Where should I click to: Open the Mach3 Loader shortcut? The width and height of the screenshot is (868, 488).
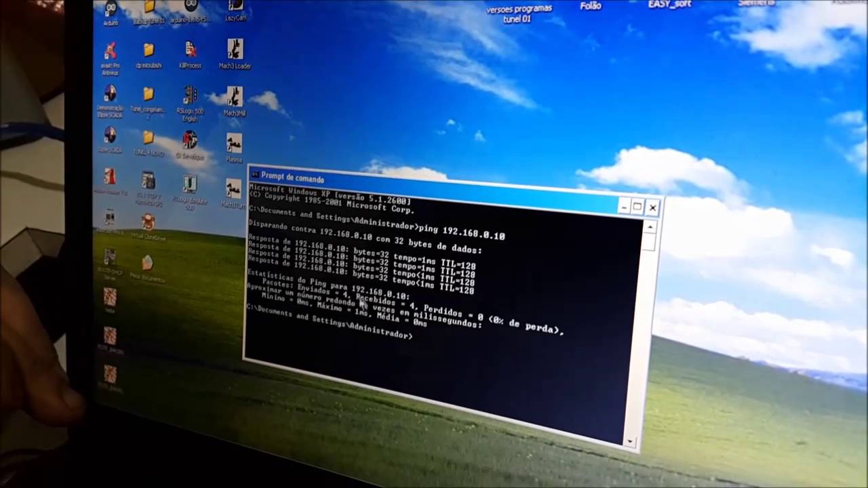tap(235, 54)
